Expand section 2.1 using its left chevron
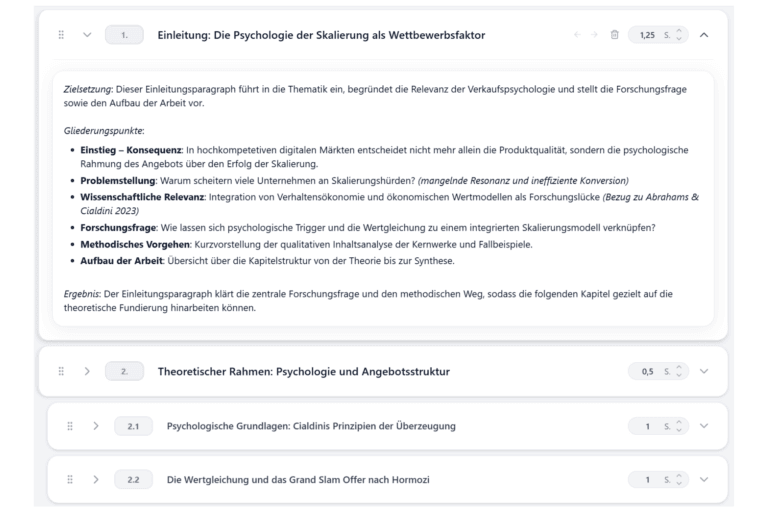The height and width of the screenshot is (512, 768). click(x=96, y=426)
